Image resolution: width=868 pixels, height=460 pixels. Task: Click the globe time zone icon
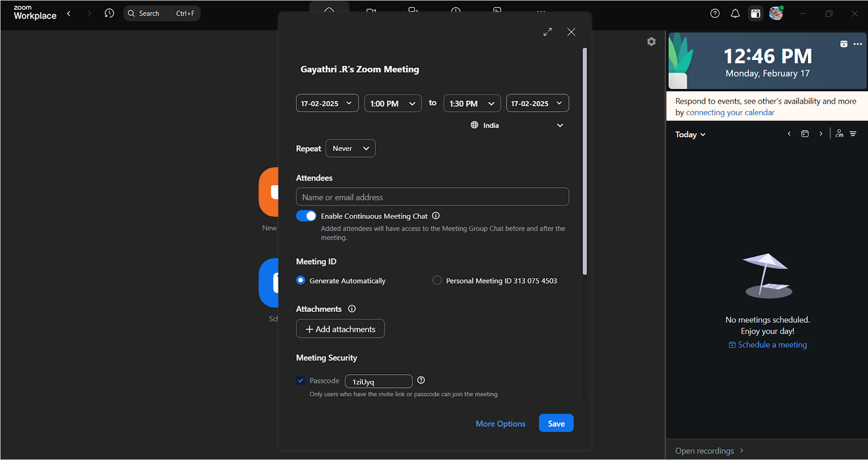[475, 125]
